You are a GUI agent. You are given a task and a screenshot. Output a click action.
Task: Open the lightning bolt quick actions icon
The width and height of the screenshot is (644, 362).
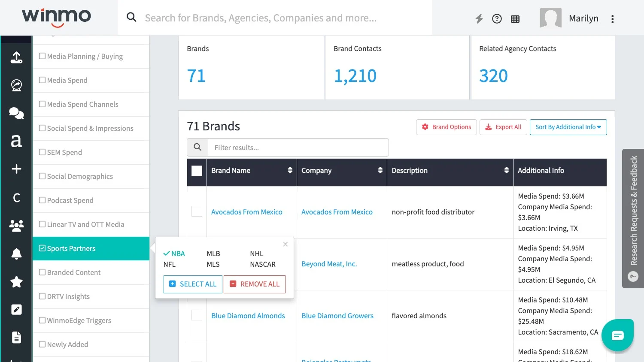479,18
